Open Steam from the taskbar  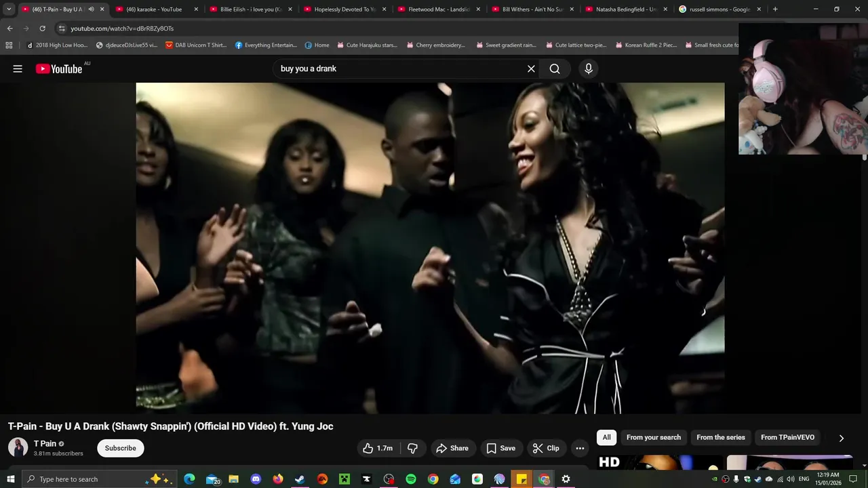coord(300,479)
